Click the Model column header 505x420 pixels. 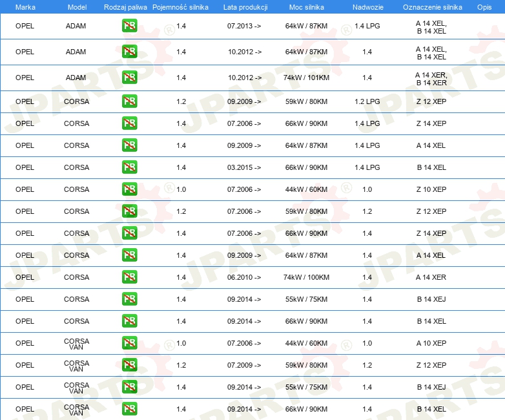pos(77,7)
